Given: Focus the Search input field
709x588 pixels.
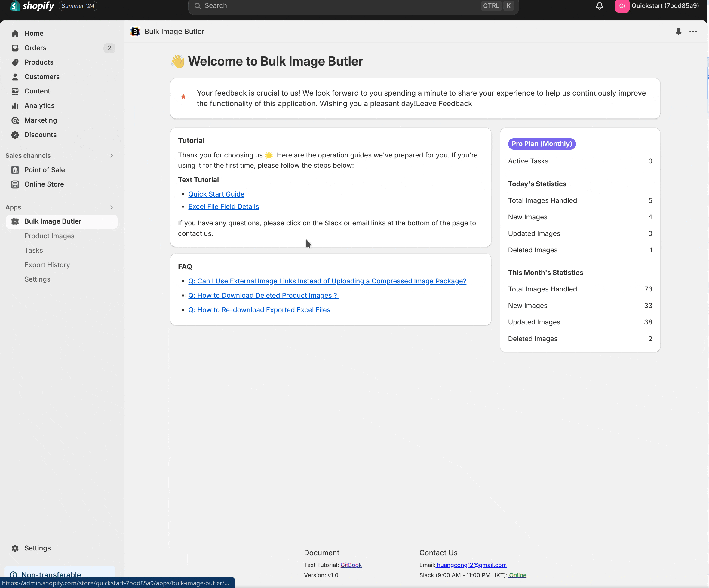Looking at the screenshot, I should [338, 6].
